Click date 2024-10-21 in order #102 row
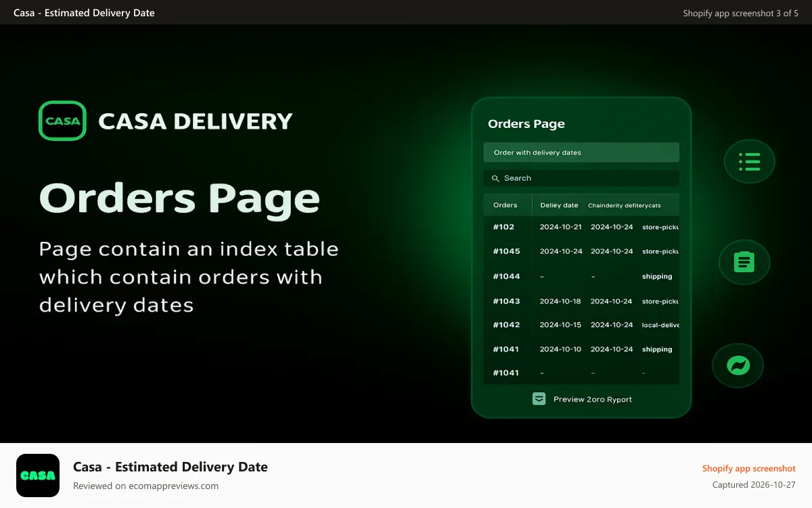Screen dimensions: 812x508 coord(560,227)
